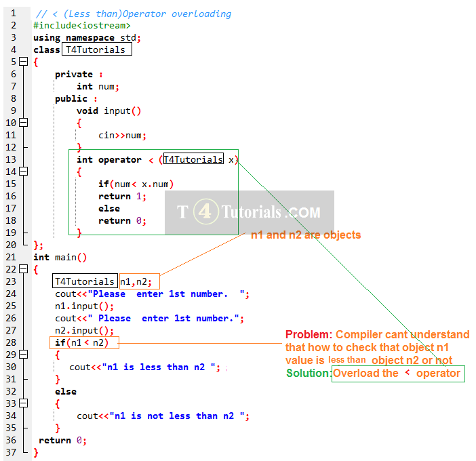Click 'void input()' declaration
The width and height of the screenshot is (476, 461).
pos(108,111)
